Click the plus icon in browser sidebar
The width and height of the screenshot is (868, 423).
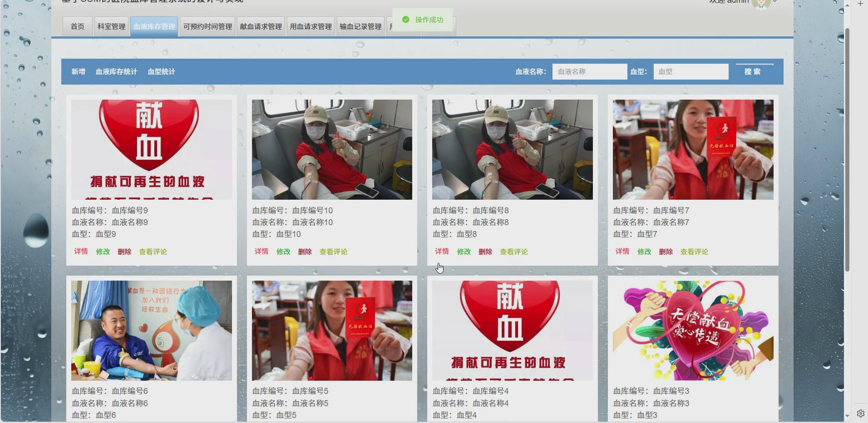(x=860, y=4)
